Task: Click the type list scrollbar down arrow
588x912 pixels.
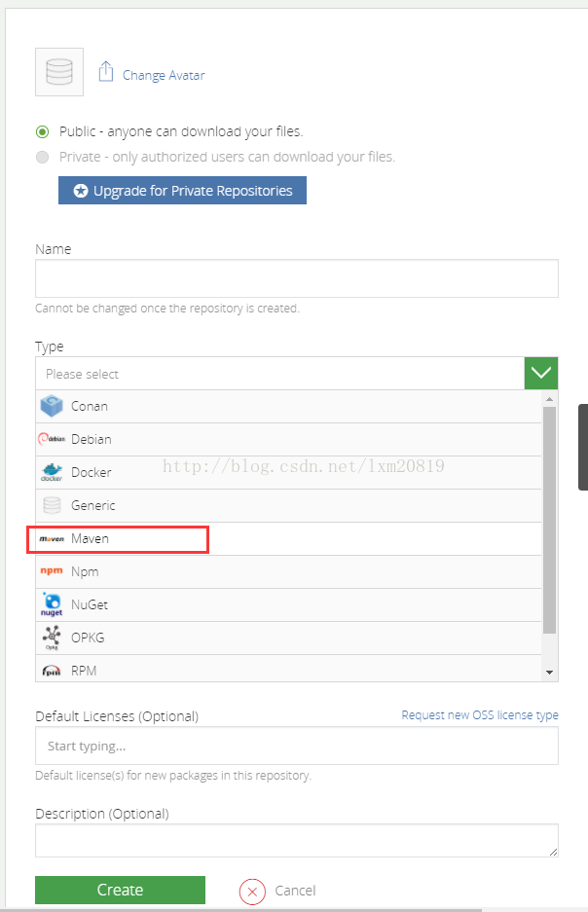Action: [x=550, y=673]
